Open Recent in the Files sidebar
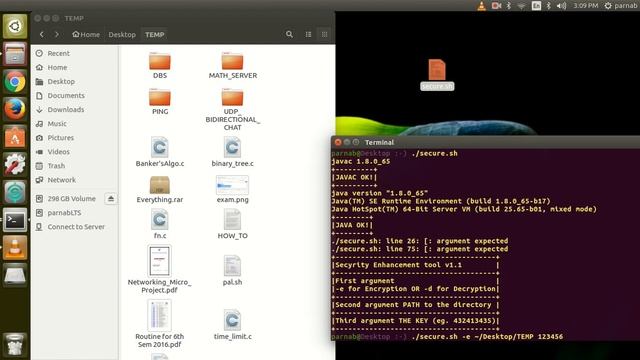The height and width of the screenshot is (360, 640). coord(75,53)
